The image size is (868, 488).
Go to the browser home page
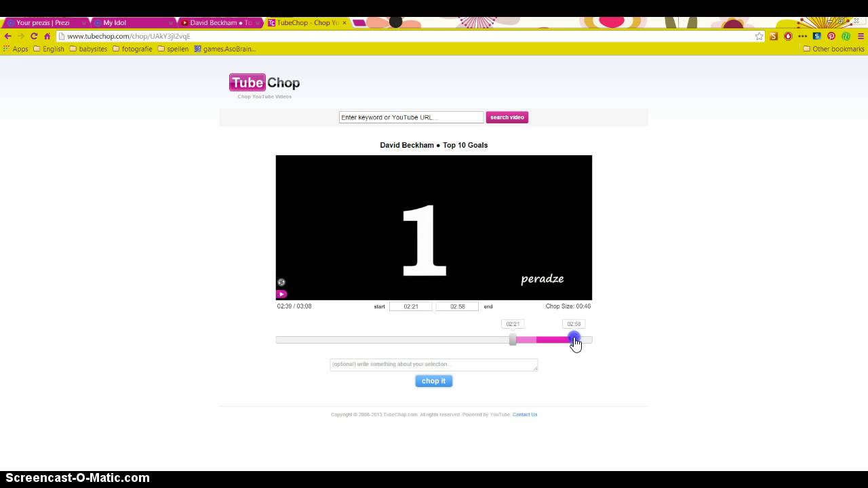tap(47, 36)
